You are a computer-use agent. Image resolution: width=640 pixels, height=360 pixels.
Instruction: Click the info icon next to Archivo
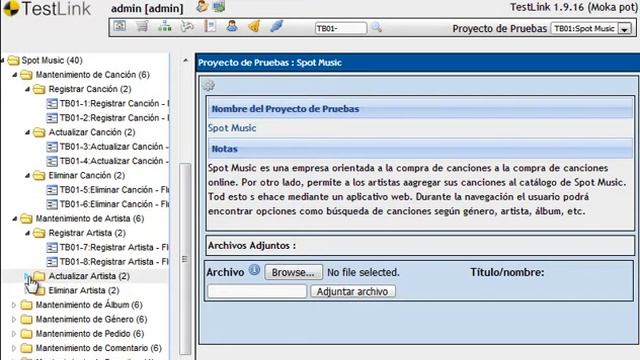pyautogui.click(x=254, y=270)
